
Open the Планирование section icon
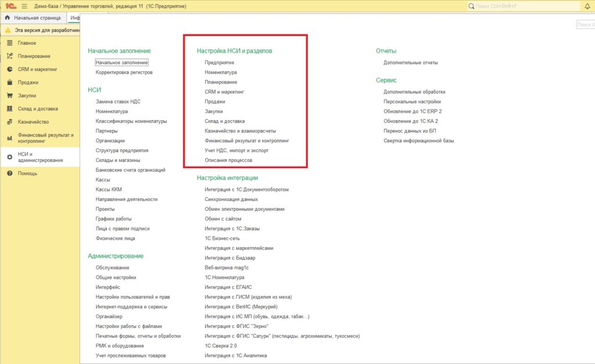coord(9,56)
